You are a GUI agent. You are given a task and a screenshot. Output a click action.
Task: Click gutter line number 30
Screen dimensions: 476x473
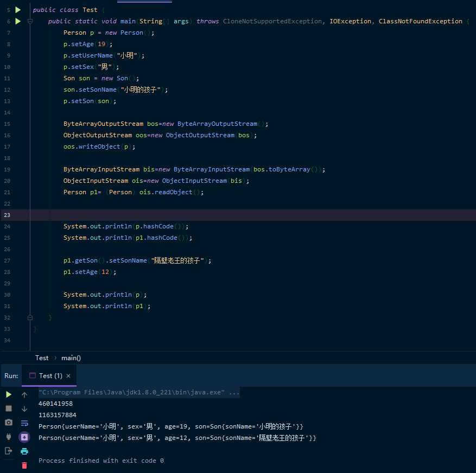(x=7, y=295)
